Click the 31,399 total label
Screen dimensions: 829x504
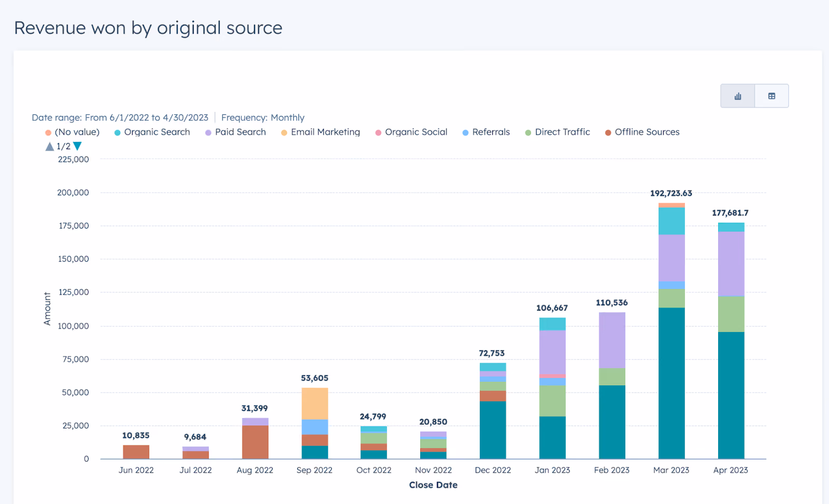[254, 408]
